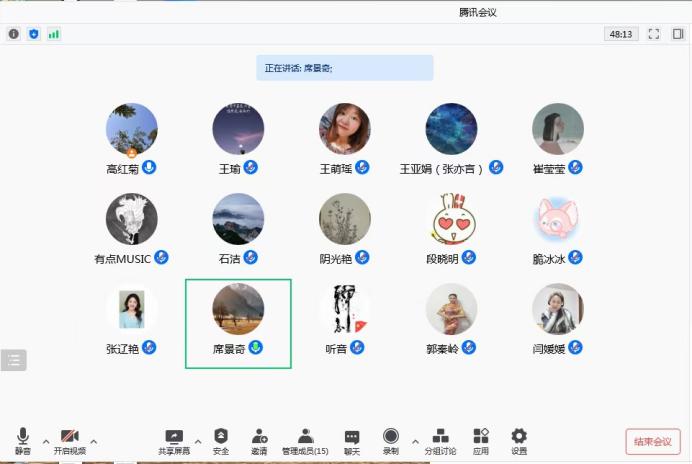
Task: Click the 48:13 meeting timer
Action: pyautogui.click(x=621, y=34)
